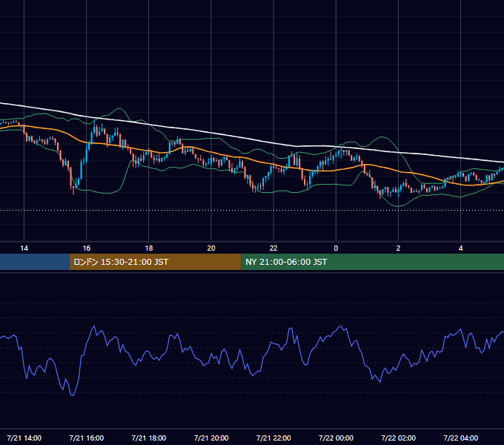Click hour label 20 on upper axis
Screen dimensions: 504x445
point(211,248)
